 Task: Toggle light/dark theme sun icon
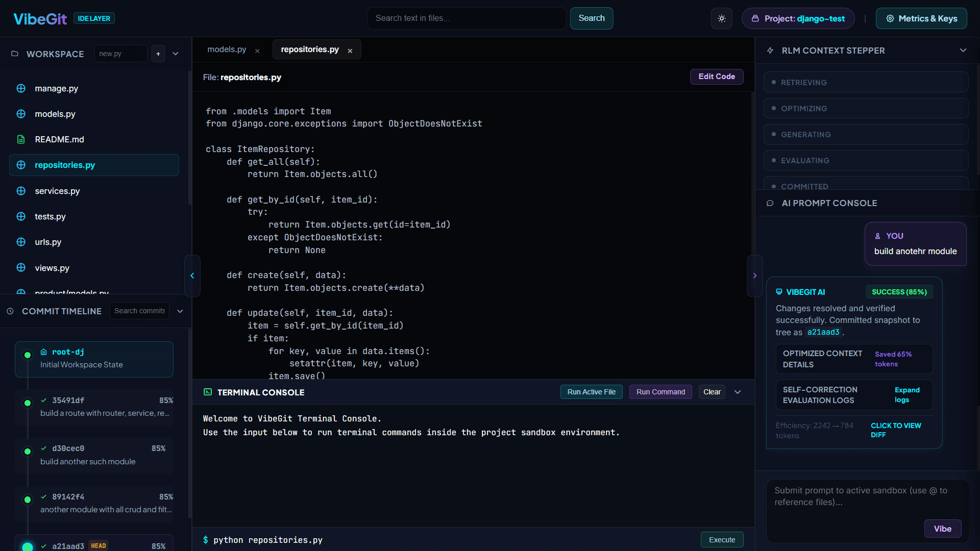click(722, 18)
